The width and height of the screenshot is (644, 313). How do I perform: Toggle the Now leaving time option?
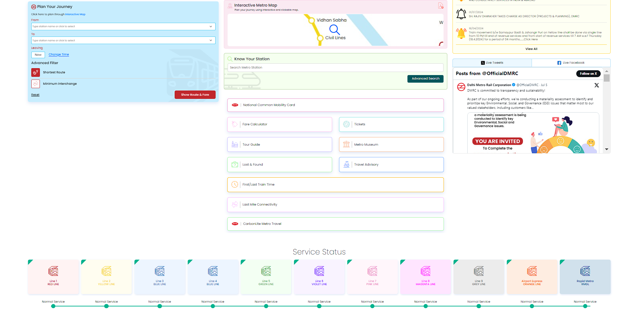pos(38,55)
